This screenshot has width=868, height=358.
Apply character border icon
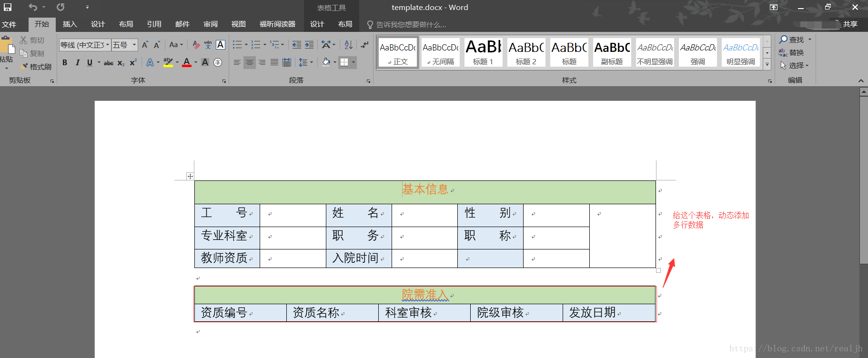pyautogui.click(x=221, y=45)
